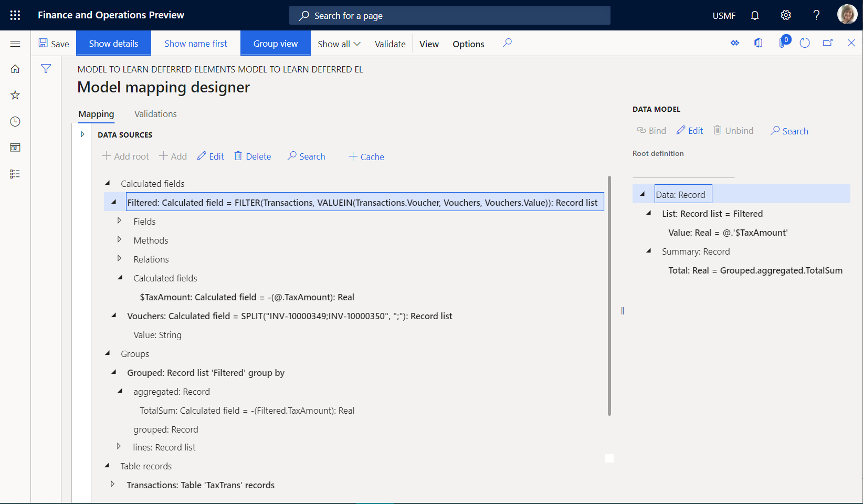Open the filter funnel icon

(x=46, y=68)
